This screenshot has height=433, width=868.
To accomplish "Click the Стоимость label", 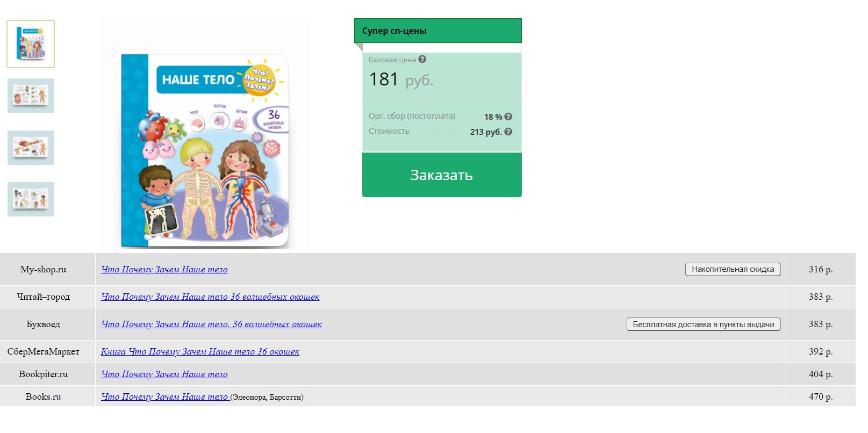I will pyautogui.click(x=389, y=131).
